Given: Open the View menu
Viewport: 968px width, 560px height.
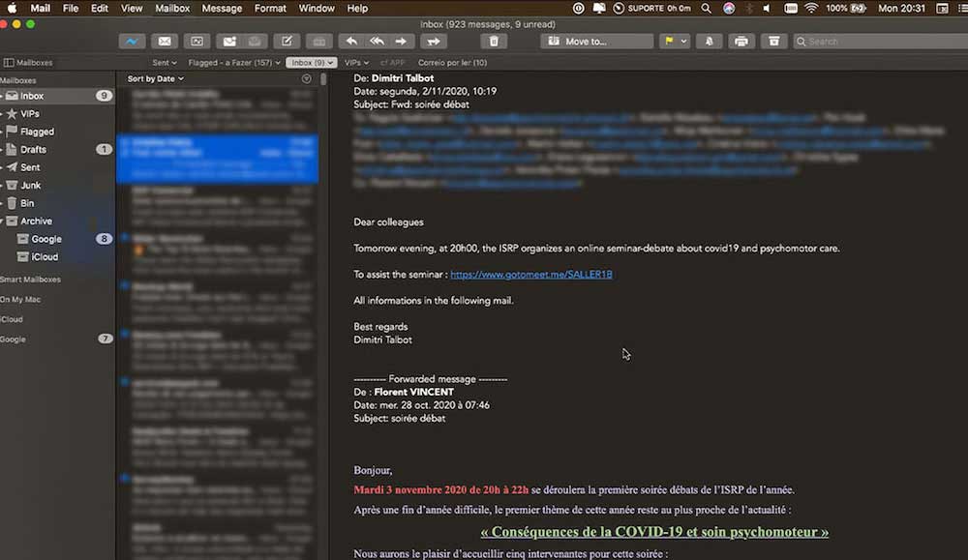Looking at the screenshot, I should 132,8.
